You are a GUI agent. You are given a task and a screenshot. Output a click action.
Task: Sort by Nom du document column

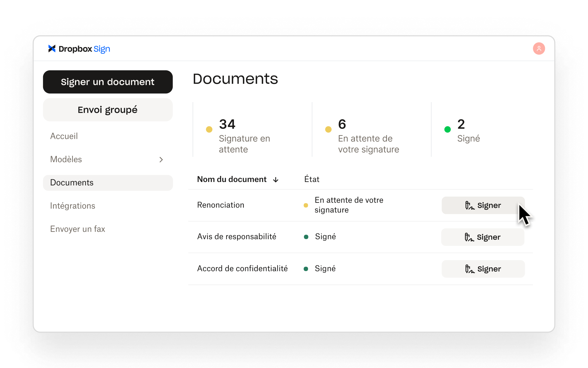tap(232, 179)
